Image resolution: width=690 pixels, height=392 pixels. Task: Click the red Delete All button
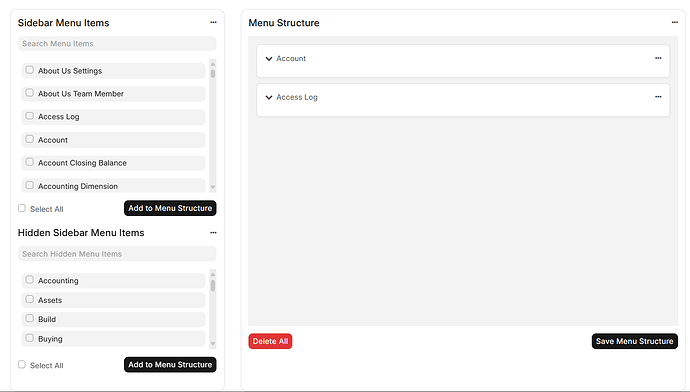click(x=270, y=341)
